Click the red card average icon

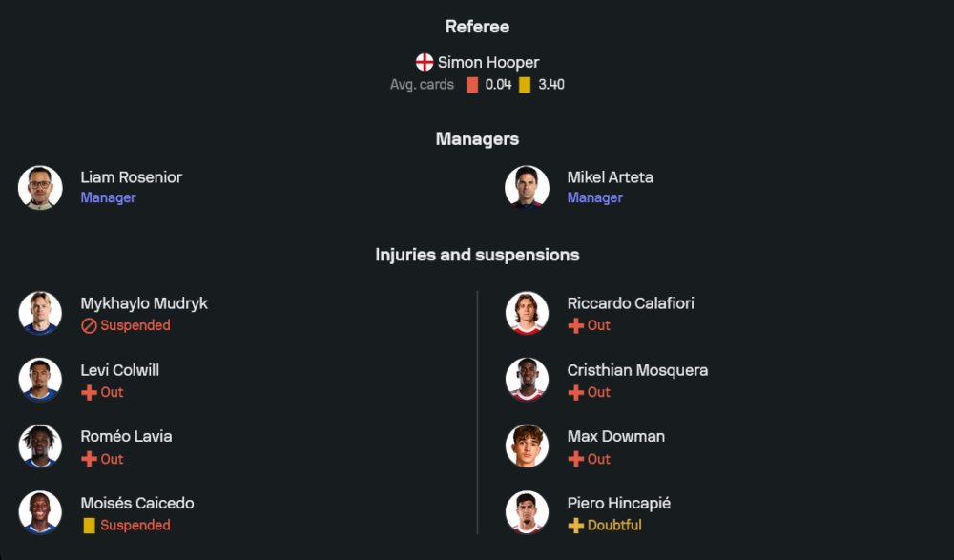472,85
